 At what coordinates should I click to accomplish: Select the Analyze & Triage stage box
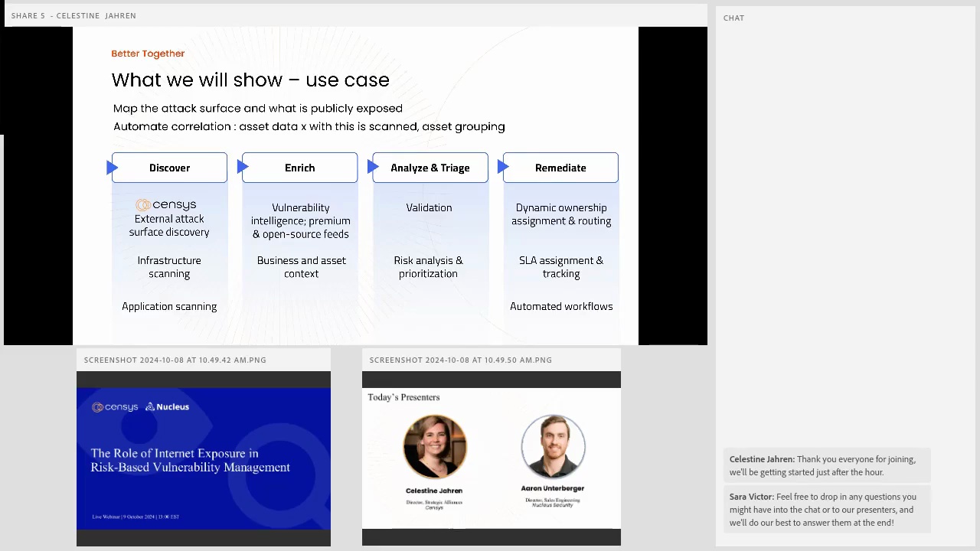(430, 168)
